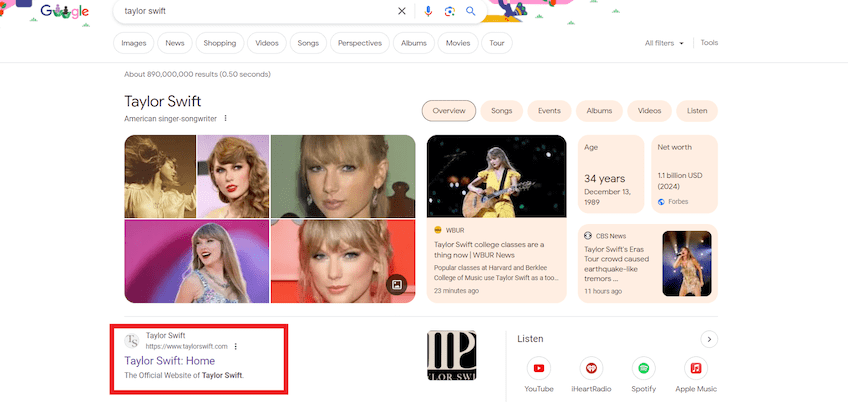Open the Taylor Swift: Home link
This screenshot has height=402, width=848.
tap(169, 361)
